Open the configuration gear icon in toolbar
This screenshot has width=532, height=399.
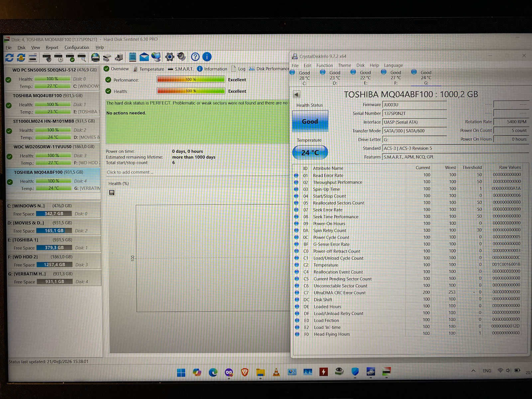coord(170,57)
